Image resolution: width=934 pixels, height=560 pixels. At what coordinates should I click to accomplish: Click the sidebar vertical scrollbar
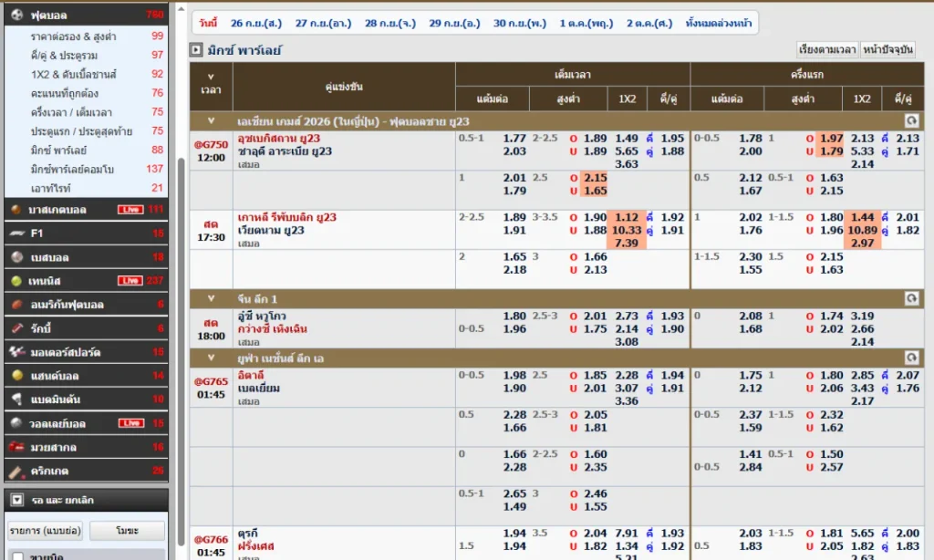tap(181, 351)
